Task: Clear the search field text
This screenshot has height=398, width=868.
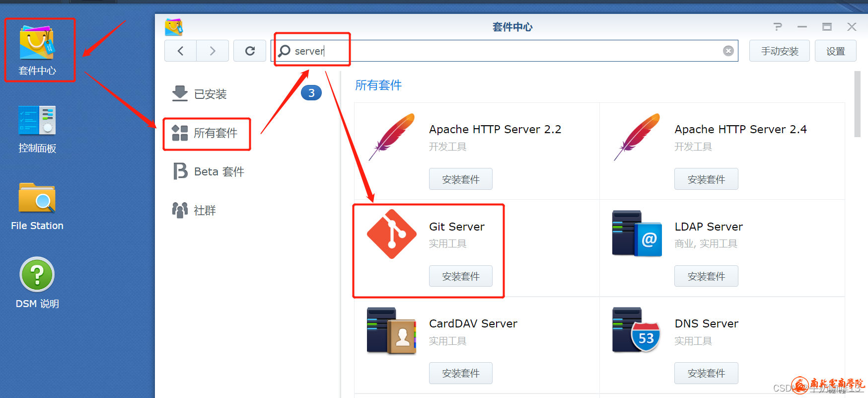Action: coord(728,51)
